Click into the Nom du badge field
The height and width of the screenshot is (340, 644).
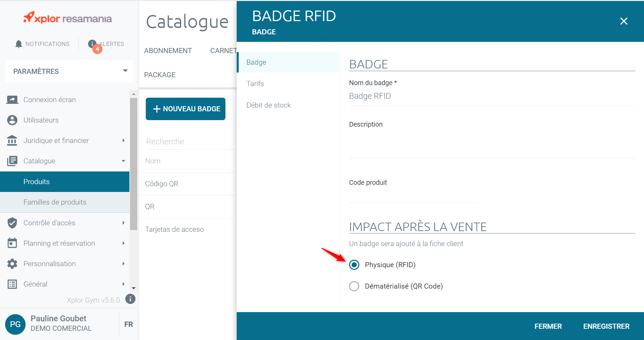pyautogui.click(x=491, y=96)
